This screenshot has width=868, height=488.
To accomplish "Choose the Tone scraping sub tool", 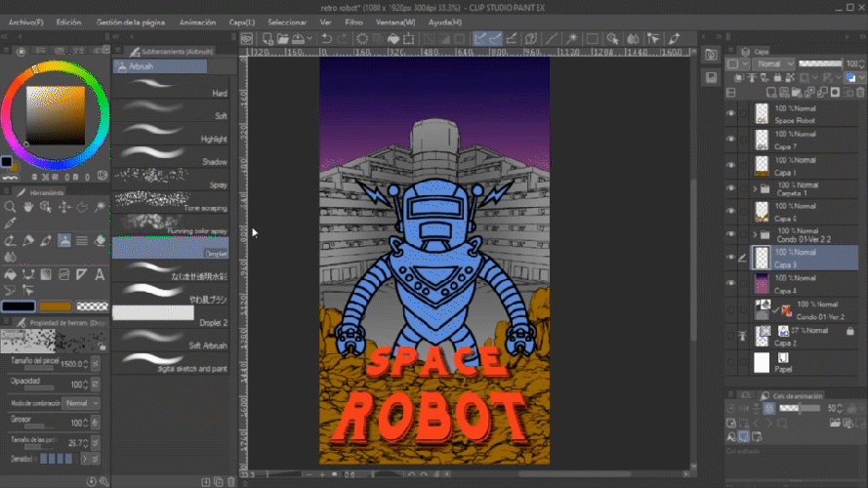I will (x=171, y=202).
